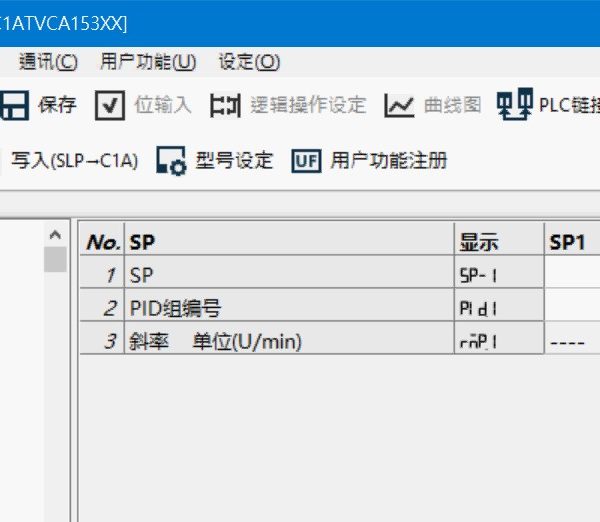The width and height of the screenshot is (600, 522).
Task: Open 型号设定 with the gear icon
Action: 172,161
